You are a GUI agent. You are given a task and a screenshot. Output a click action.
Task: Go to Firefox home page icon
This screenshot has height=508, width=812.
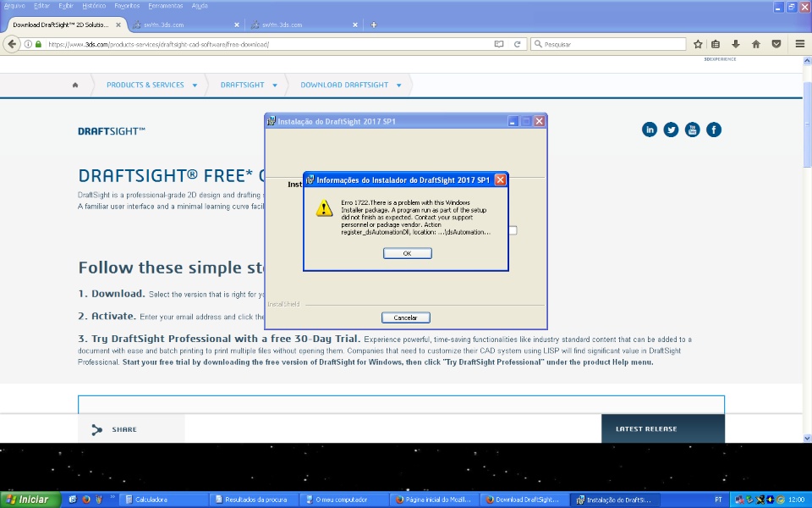[755, 44]
